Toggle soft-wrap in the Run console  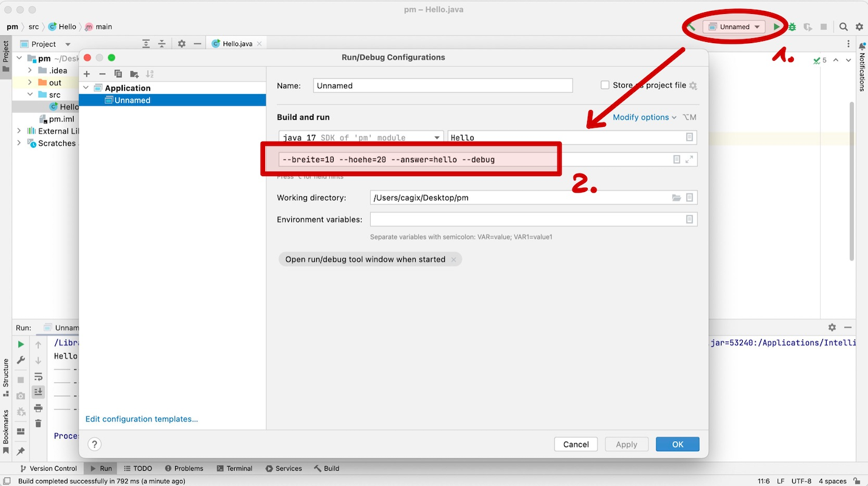[38, 377]
